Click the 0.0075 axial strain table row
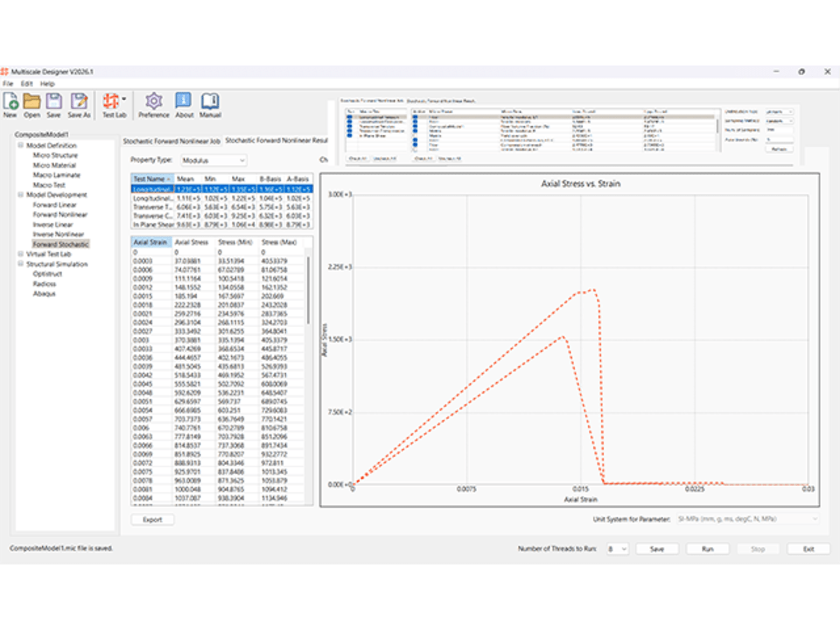 tap(218, 472)
